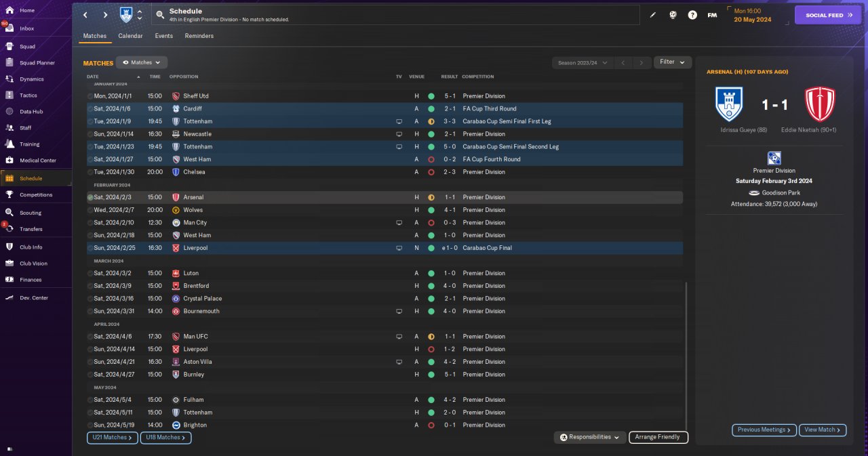Image resolution: width=868 pixels, height=456 pixels.
Task: Open the Staff sidebar icon
Action: (9, 127)
